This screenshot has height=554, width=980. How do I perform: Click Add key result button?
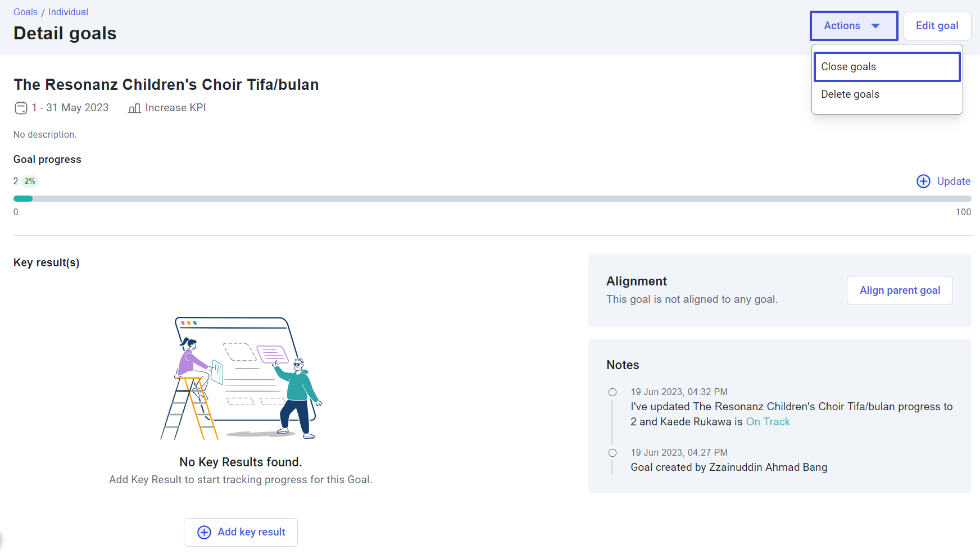click(x=241, y=532)
